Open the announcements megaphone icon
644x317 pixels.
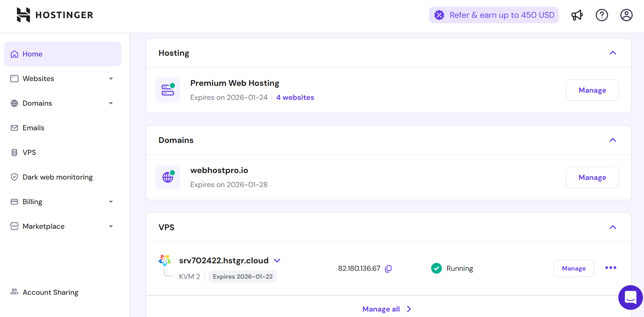pos(577,15)
